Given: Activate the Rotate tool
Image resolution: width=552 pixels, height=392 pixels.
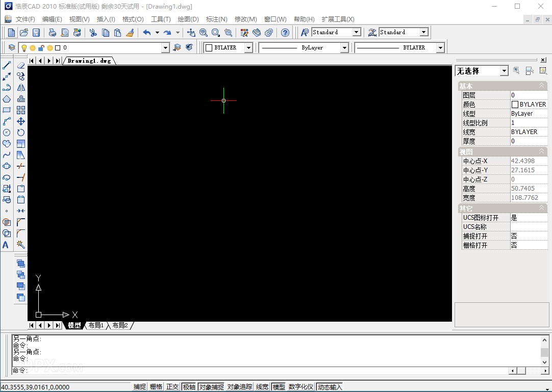Looking at the screenshot, I should pyautogui.click(x=20, y=133).
